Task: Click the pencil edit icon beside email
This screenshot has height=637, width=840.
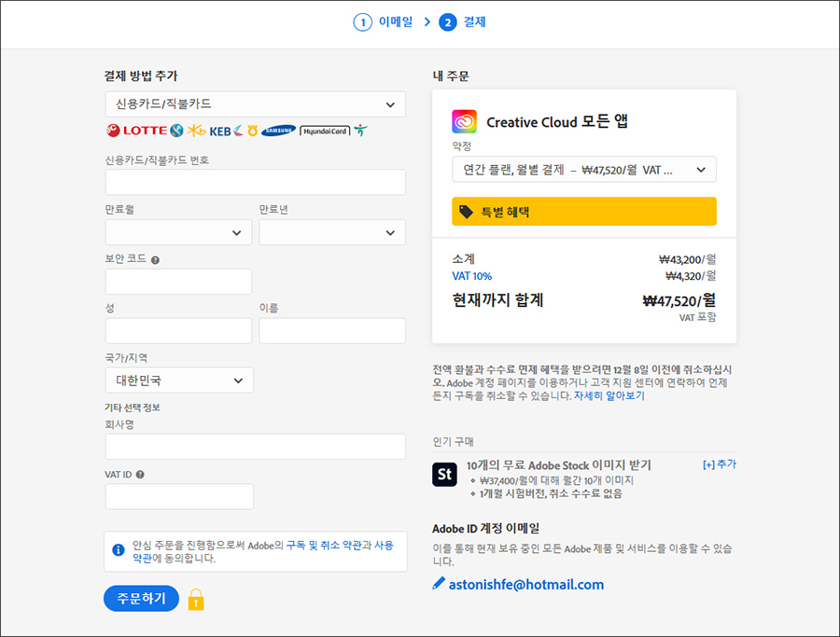Action: (x=439, y=584)
